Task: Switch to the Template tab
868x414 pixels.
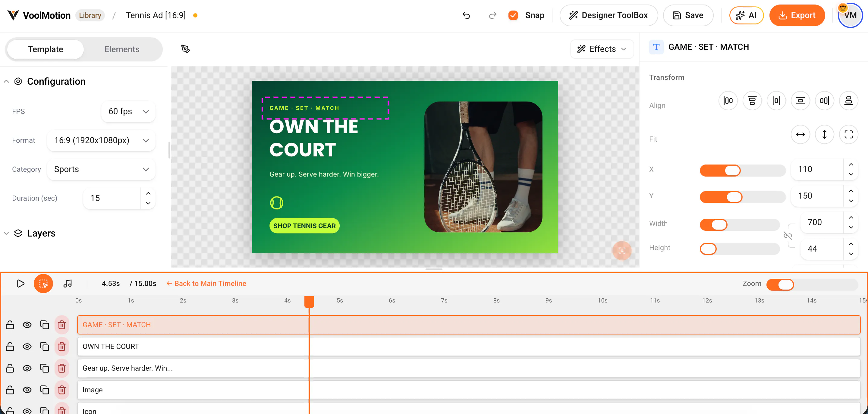Action: coord(46,49)
